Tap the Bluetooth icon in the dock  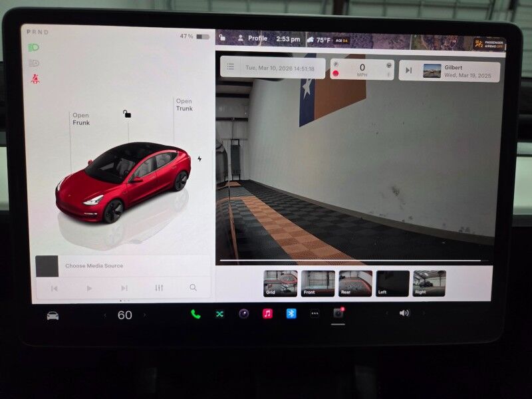(291, 314)
